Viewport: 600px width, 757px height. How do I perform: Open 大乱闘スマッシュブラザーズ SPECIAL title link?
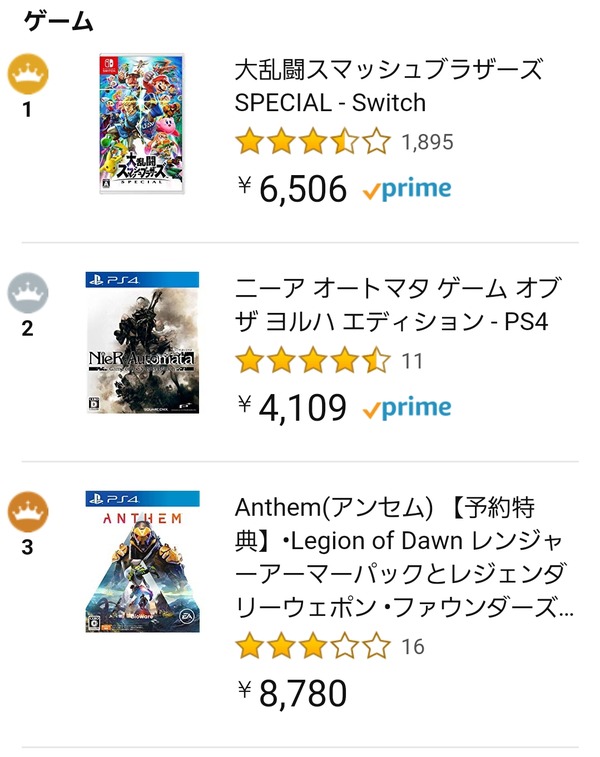389,85
